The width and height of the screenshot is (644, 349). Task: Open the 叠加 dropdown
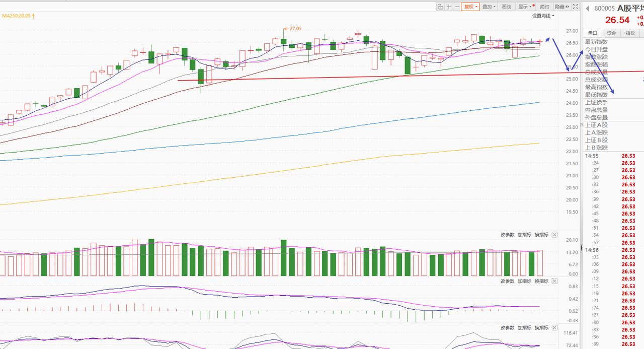(x=489, y=7)
